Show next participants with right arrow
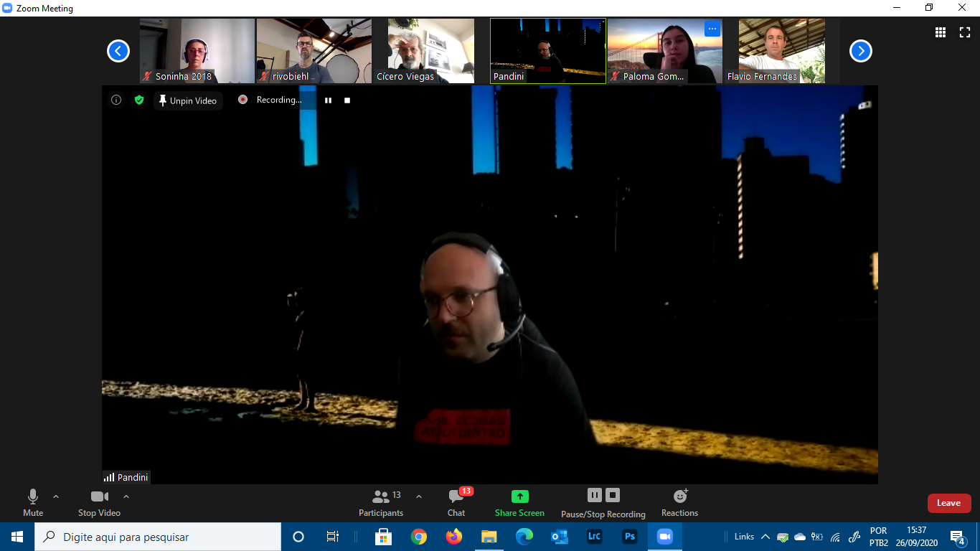 click(x=860, y=51)
